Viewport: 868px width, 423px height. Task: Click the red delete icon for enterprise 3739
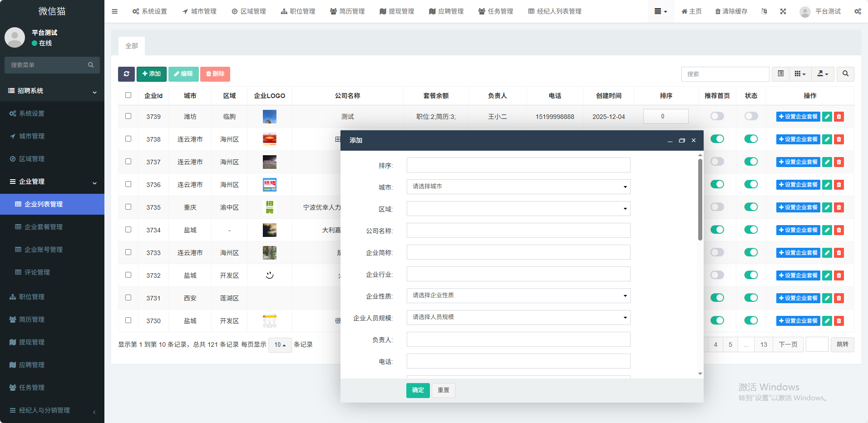pos(839,117)
